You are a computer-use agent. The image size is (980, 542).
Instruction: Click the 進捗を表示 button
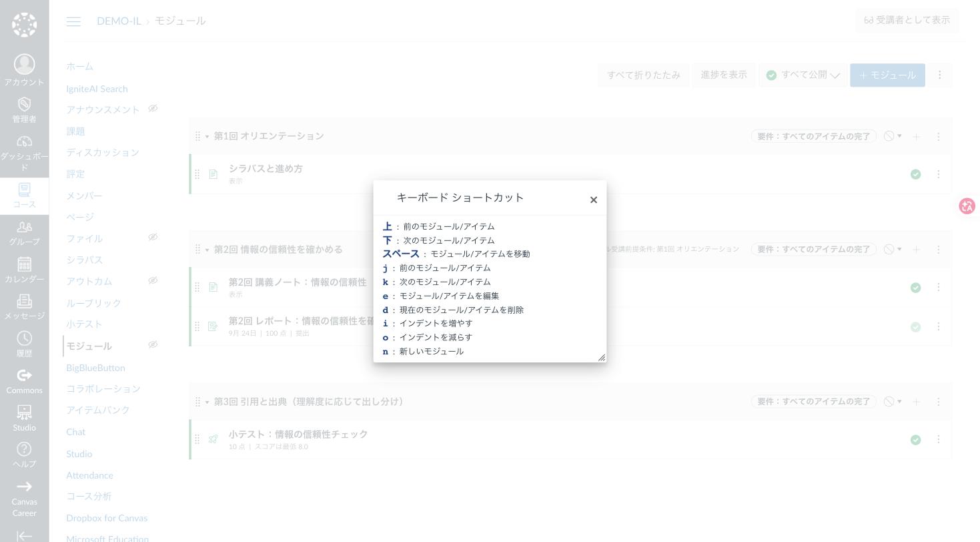pyautogui.click(x=724, y=75)
